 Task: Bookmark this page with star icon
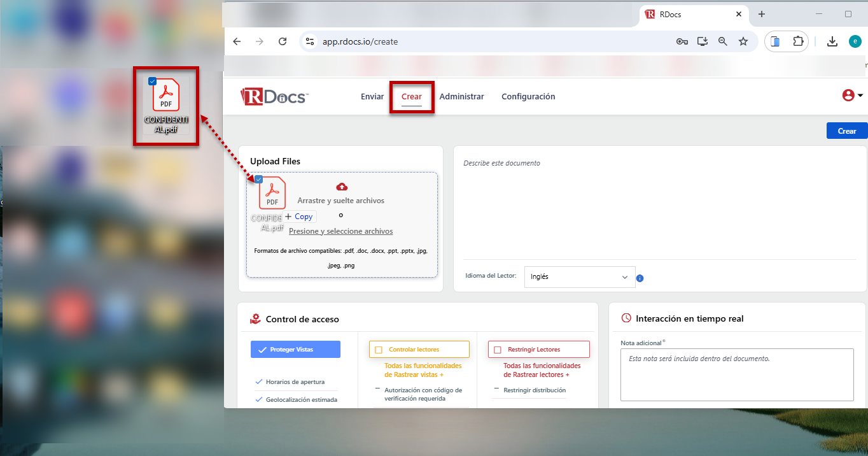click(743, 41)
